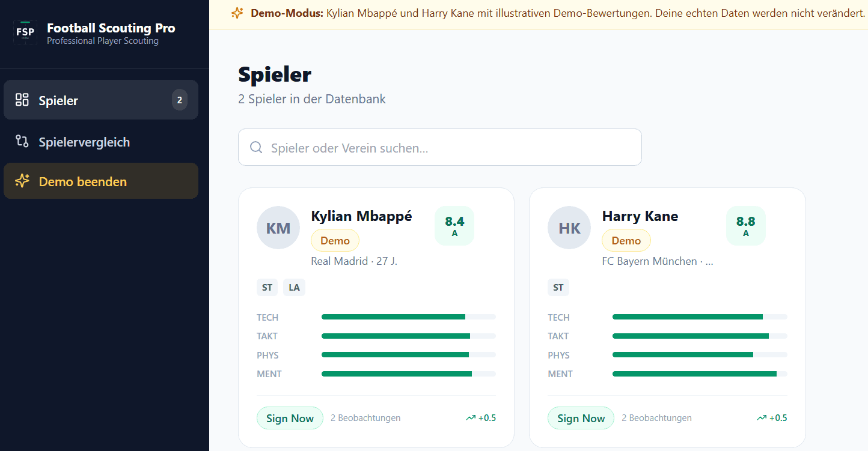This screenshot has height=451, width=868.
Task: Click Mbappé's TECH progress bar
Action: pyautogui.click(x=409, y=316)
